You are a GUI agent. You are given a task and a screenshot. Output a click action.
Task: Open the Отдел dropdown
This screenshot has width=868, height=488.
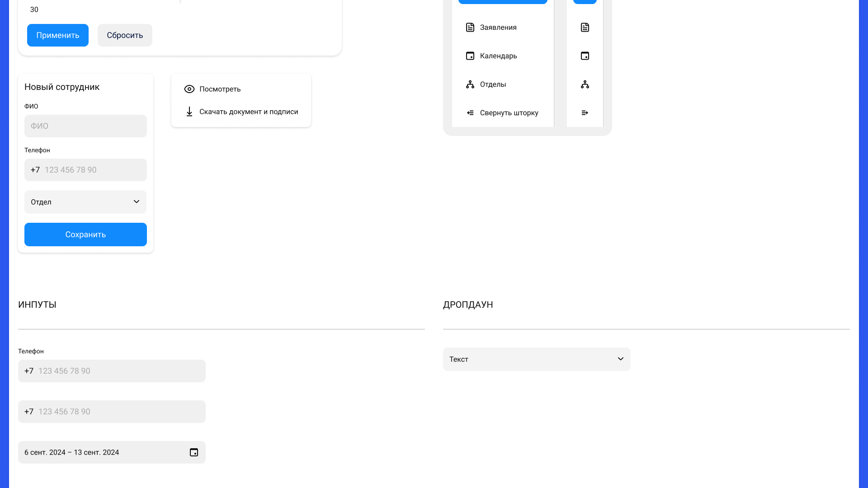[85, 202]
